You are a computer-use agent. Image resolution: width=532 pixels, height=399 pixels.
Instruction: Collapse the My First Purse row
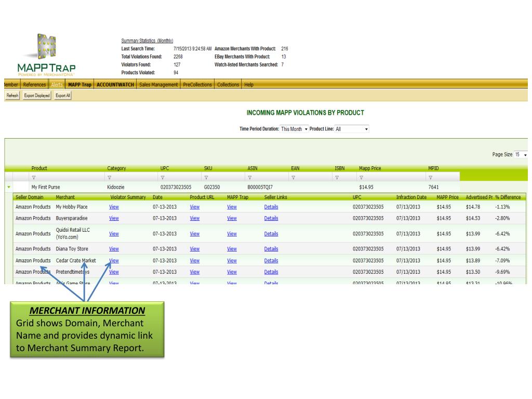(9, 187)
